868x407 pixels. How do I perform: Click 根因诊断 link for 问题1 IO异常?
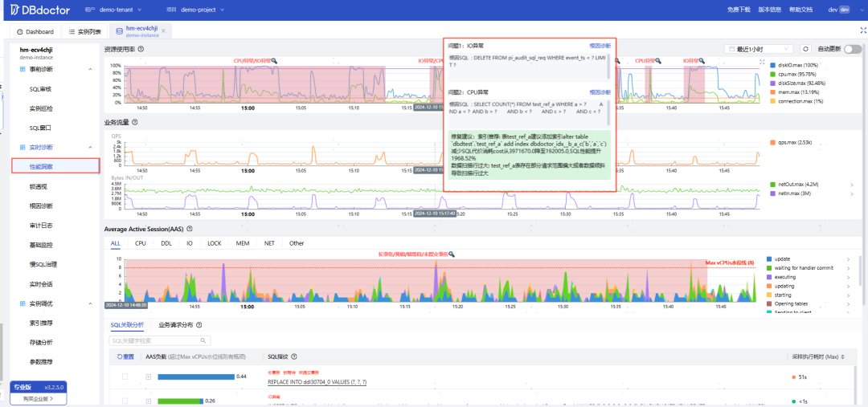(x=600, y=46)
